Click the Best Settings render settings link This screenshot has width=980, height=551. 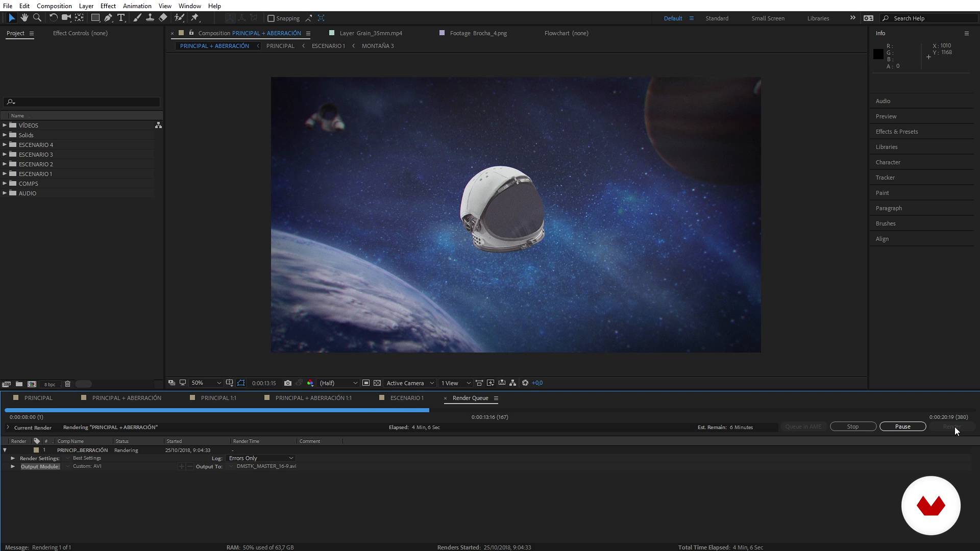click(87, 458)
